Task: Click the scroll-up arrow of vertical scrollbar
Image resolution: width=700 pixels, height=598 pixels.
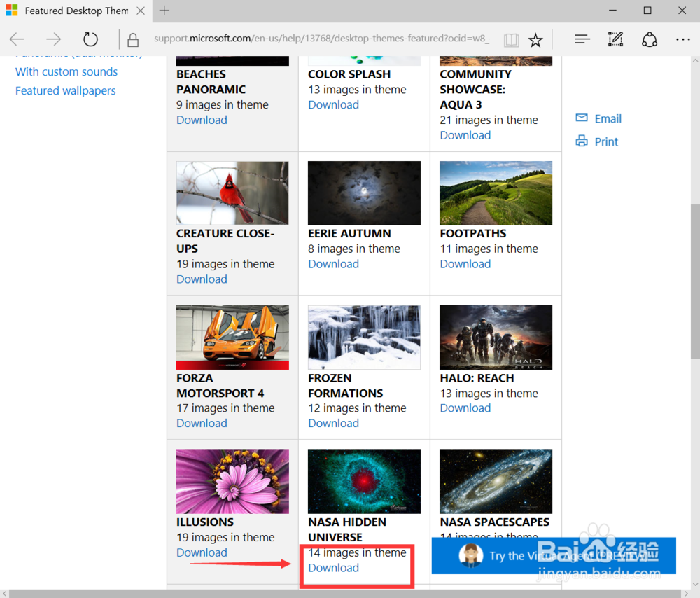Action: tap(695, 60)
